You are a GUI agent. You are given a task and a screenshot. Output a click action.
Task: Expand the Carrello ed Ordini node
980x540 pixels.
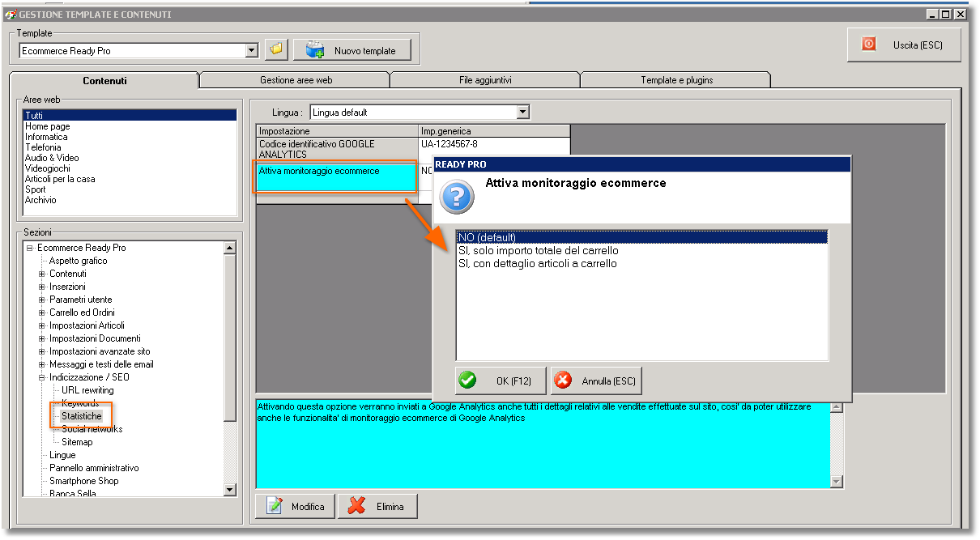42,313
